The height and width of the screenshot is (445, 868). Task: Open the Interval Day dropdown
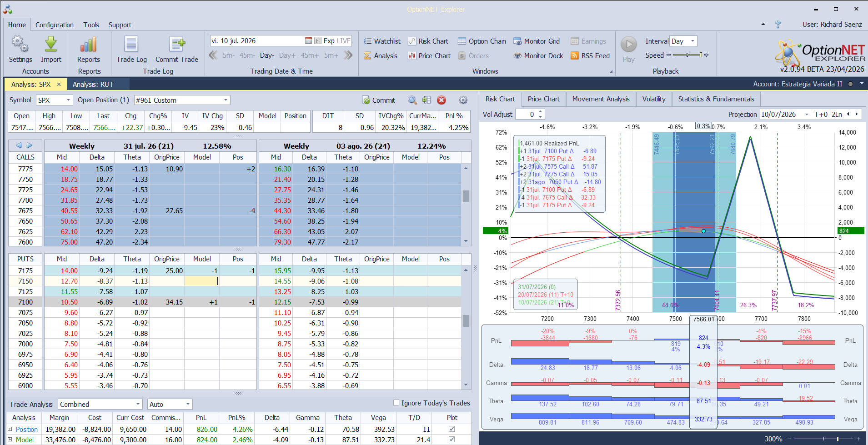tap(692, 41)
